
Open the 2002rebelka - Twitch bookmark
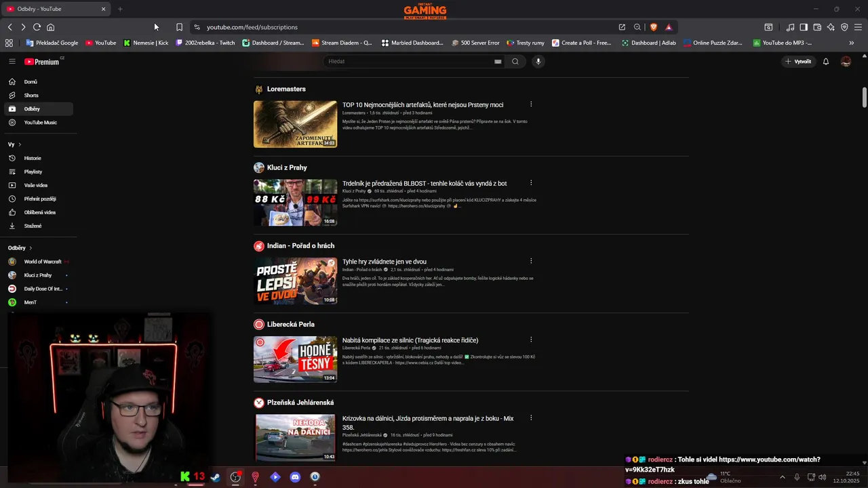pos(205,43)
